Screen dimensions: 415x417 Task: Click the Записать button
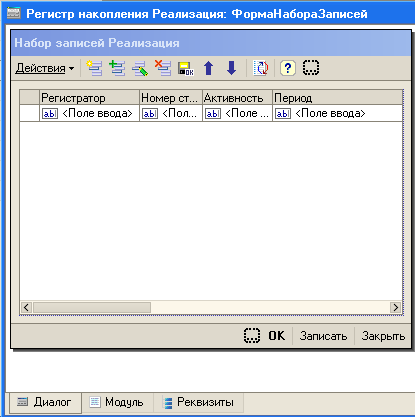[323, 336]
